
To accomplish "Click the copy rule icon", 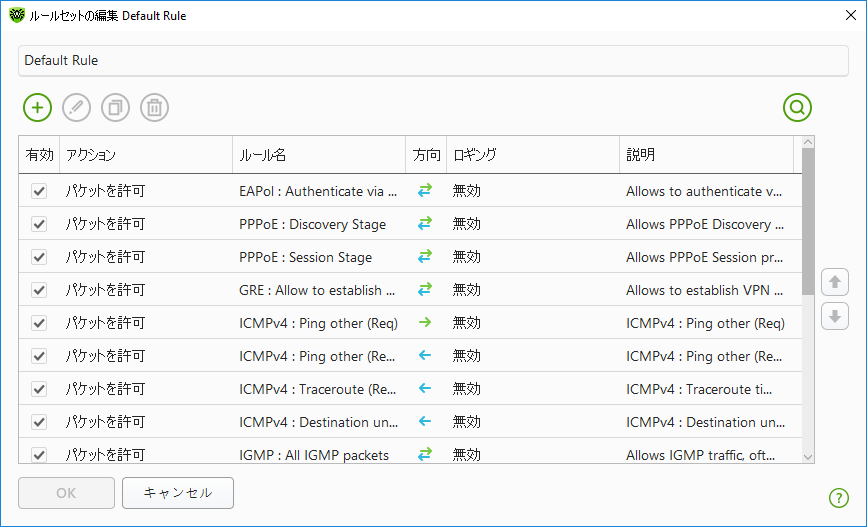I will 115,107.
